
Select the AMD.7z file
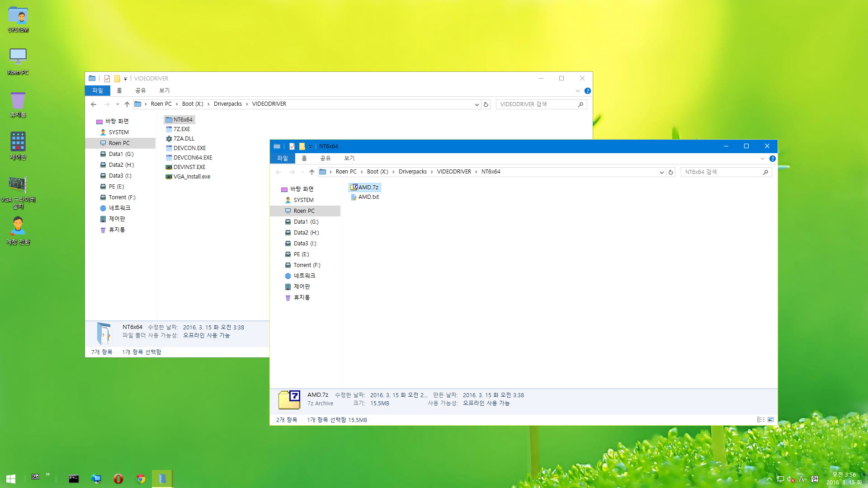[365, 188]
